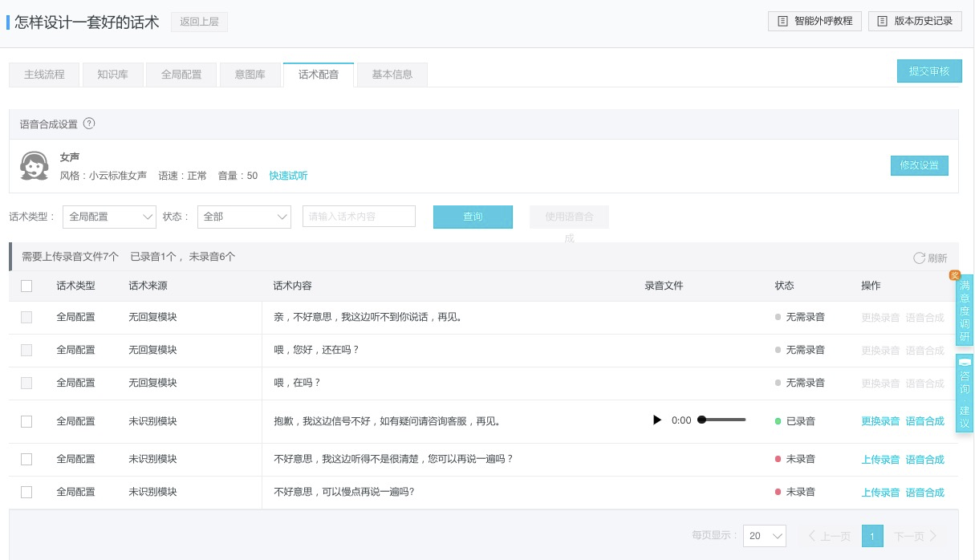
Task: Click the 上一页 pagination control
Action: click(x=829, y=536)
